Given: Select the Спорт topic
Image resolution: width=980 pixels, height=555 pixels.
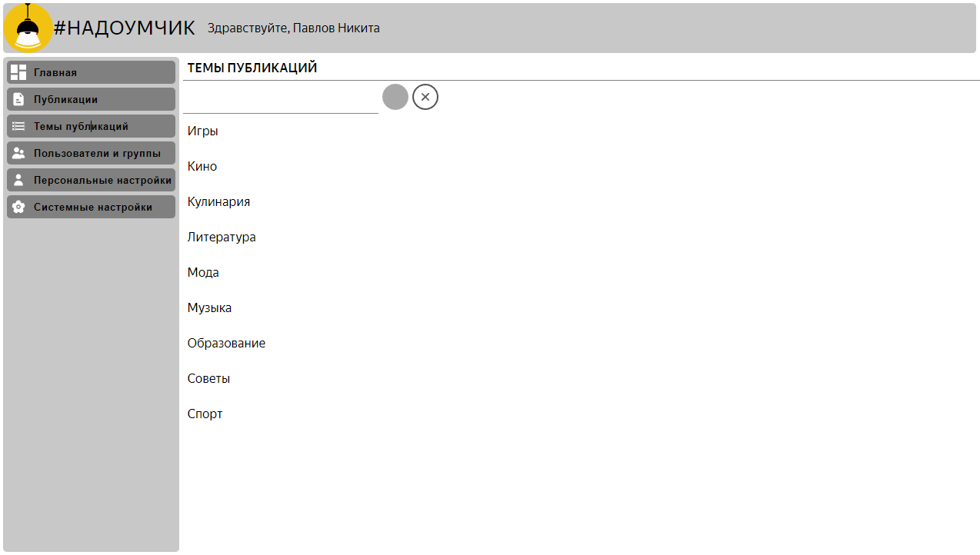Looking at the screenshot, I should tap(205, 414).
